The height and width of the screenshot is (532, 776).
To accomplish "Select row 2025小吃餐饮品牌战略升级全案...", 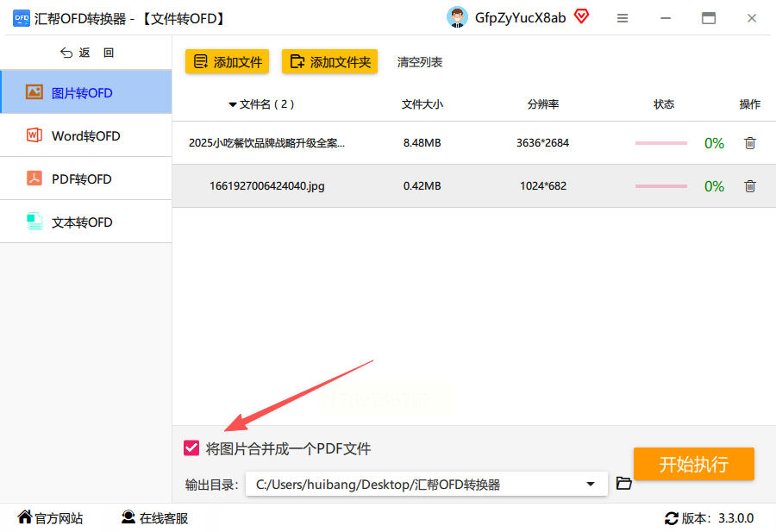I will [x=474, y=143].
